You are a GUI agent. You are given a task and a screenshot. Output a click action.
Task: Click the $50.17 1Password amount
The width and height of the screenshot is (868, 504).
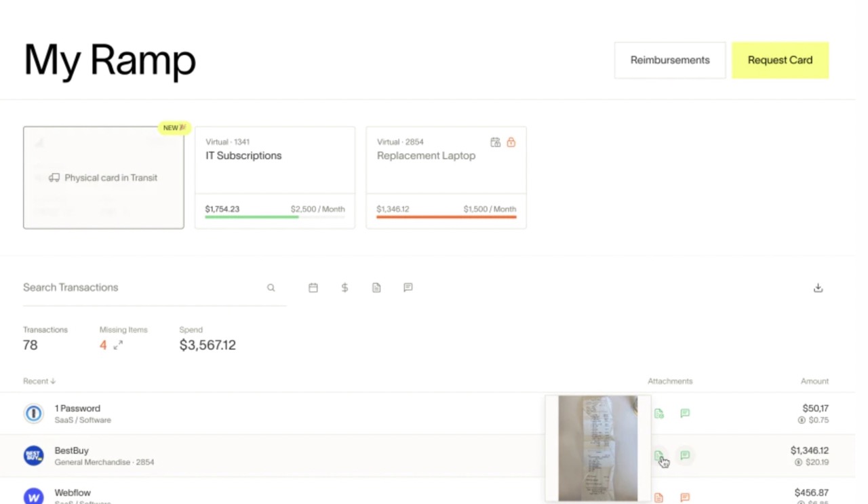click(816, 408)
